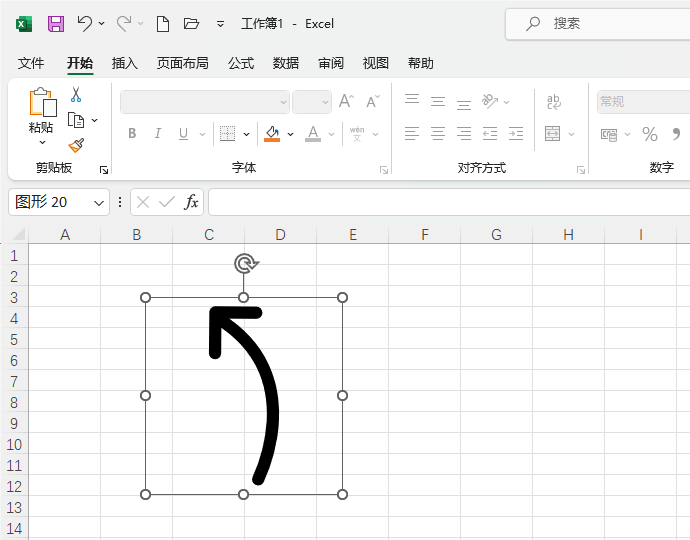Image resolution: width=690 pixels, height=540 pixels.
Task: Toggle Underline formatting
Action: pyautogui.click(x=184, y=133)
